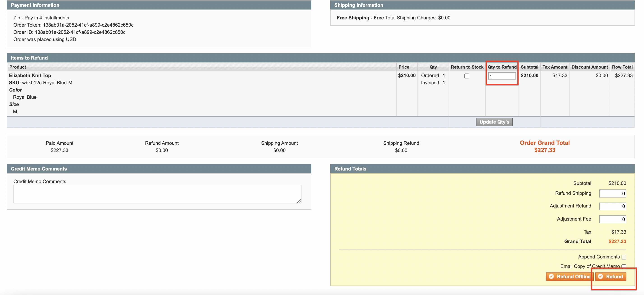Click the Row Total column header
Viewport: 644px width, 295px height.
(622, 67)
